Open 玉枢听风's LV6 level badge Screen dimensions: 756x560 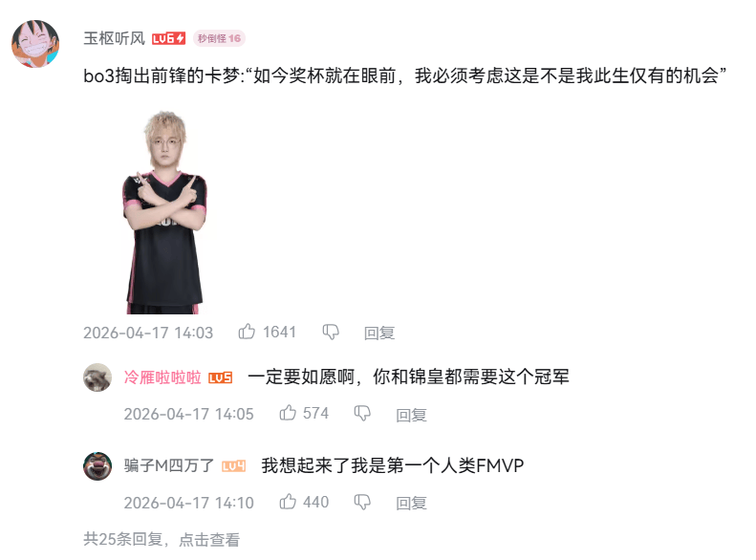click(x=169, y=38)
